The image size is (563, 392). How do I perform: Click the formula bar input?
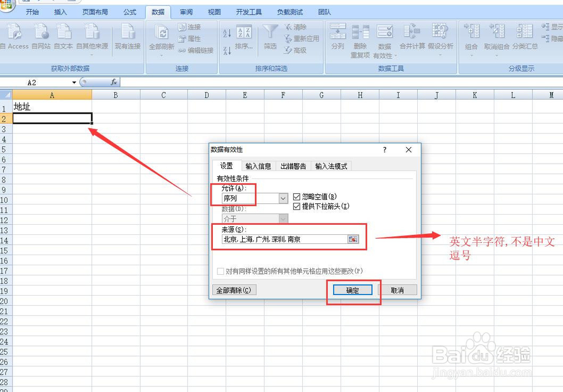(x=341, y=82)
